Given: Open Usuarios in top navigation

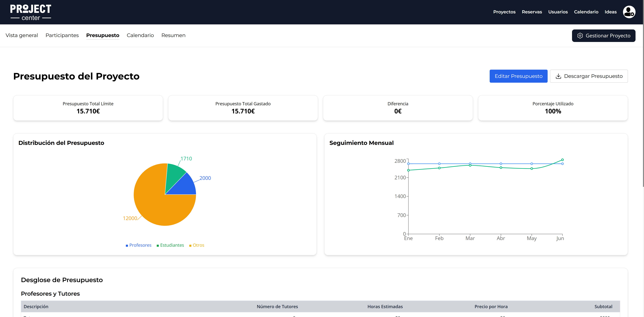Looking at the screenshot, I should (x=558, y=12).
